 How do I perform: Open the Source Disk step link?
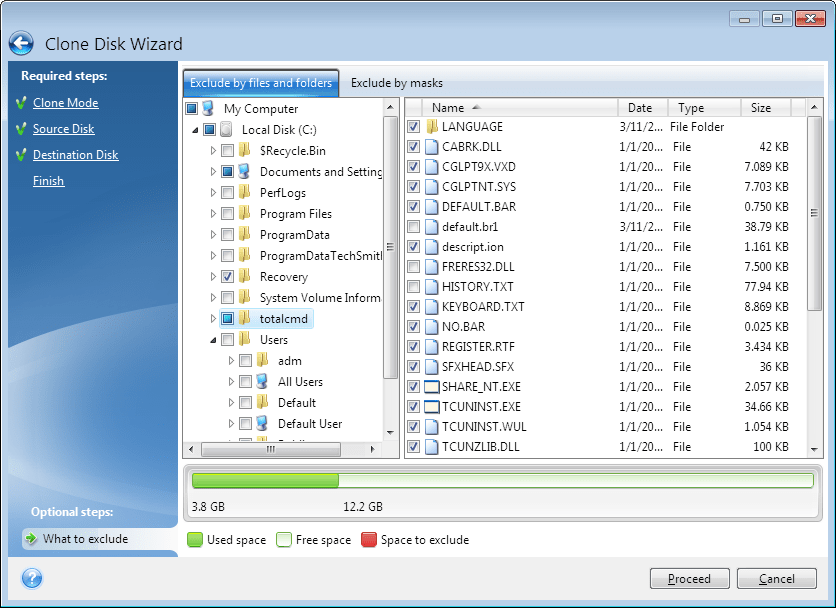(64, 129)
